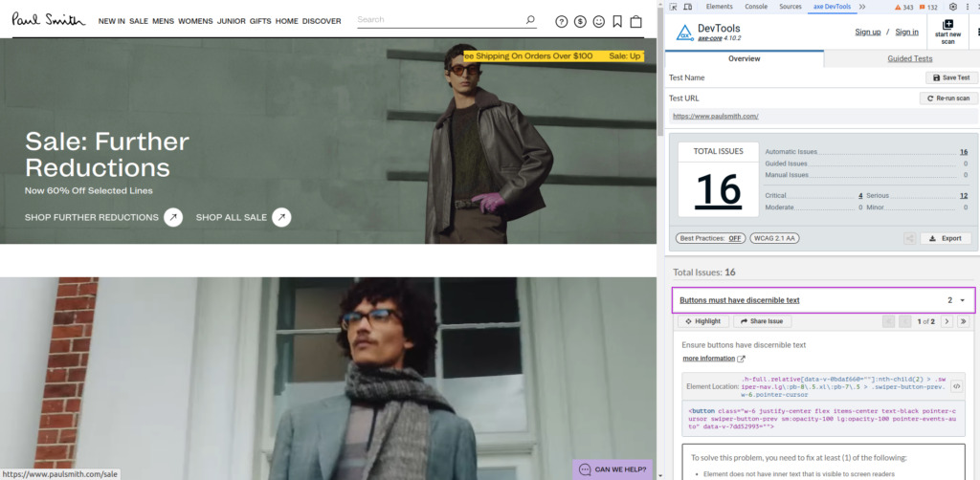Show more DevTools tabs with double chevron
This screenshot has height=480, width=980.
tap(862, 7)
